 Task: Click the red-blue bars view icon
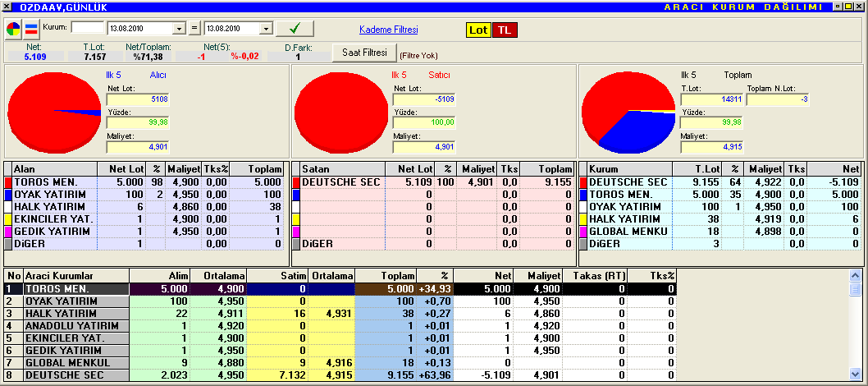point(31,30)
